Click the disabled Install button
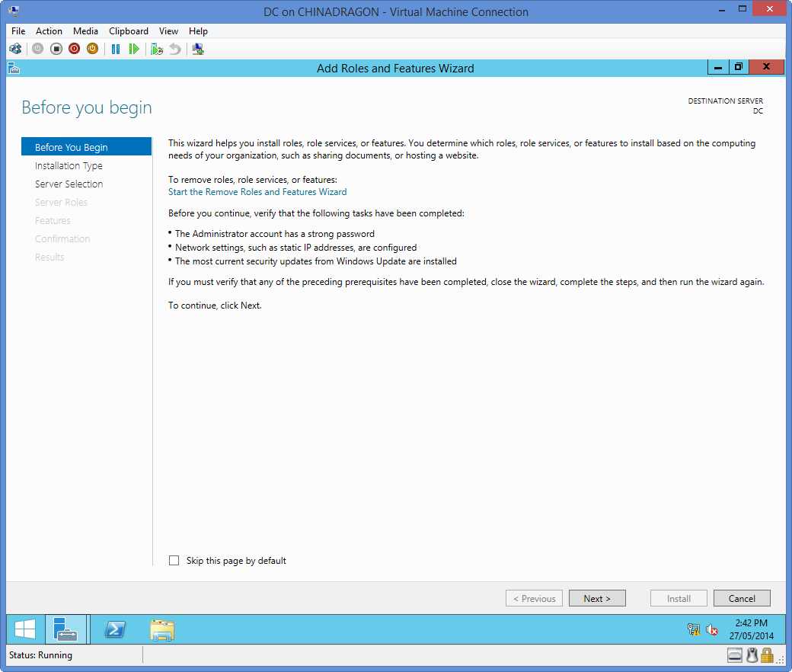 [x=679, y=598]
